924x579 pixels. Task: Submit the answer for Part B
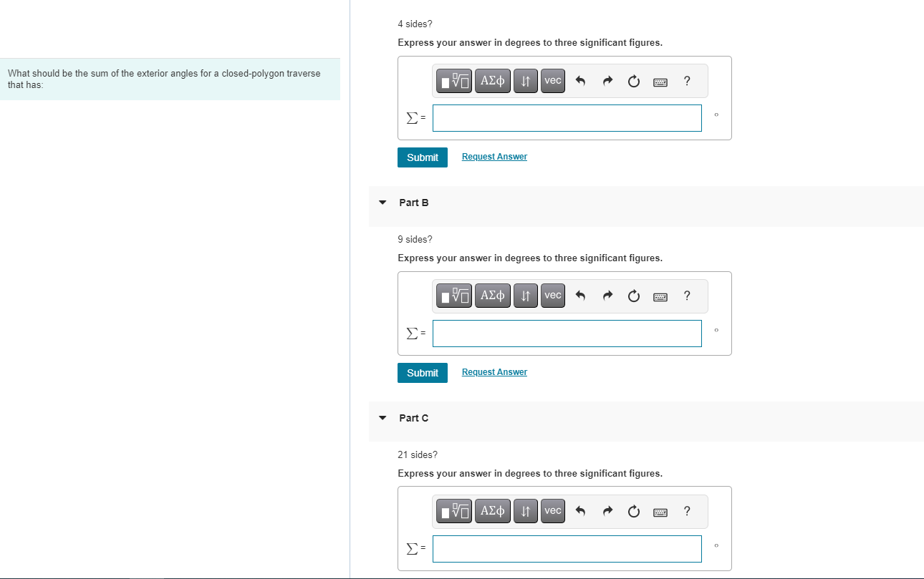point(422,372)
